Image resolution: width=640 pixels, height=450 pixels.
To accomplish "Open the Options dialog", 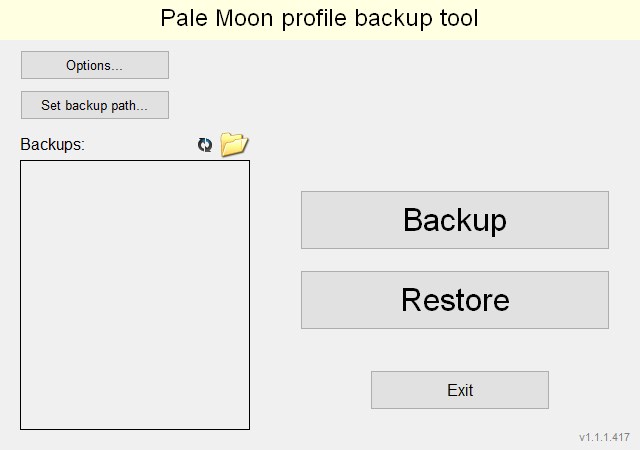I will 95,65.
